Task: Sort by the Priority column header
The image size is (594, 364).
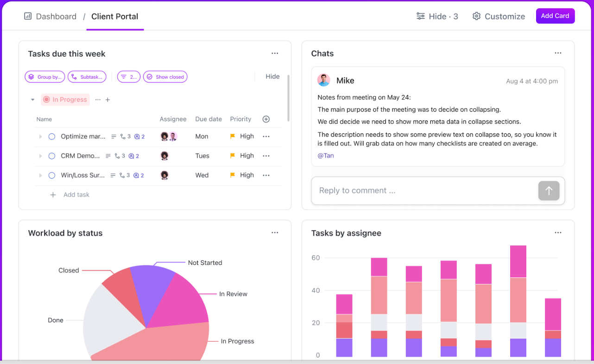Action: (240, 119)
